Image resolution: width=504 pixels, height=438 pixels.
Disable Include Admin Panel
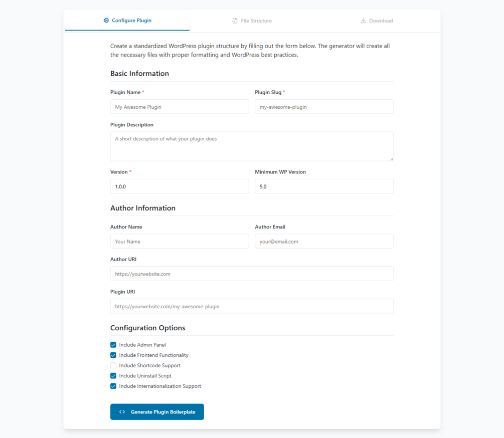[113, 345]
